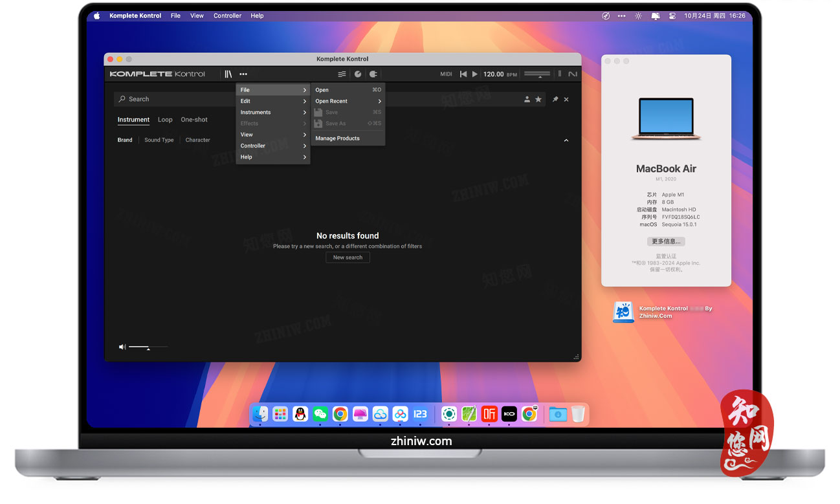
Task: Click the rocket icon in the menu bar
Action: 606,16
